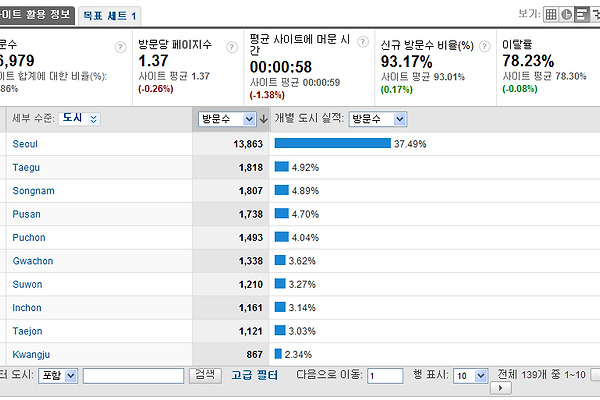Click next page arrow in pagination

(500, 388)
